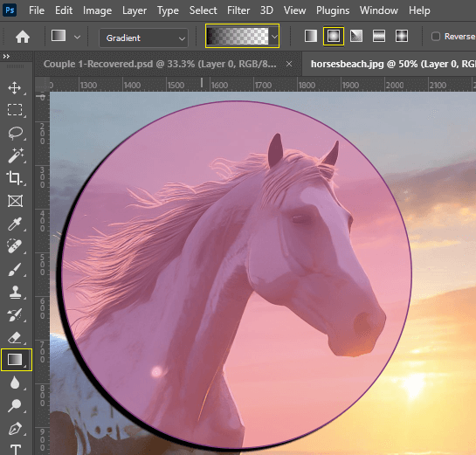The width and height of the screenshot is (476, 455).
Task: Open the Filter menu
Action: pos(238,10)
